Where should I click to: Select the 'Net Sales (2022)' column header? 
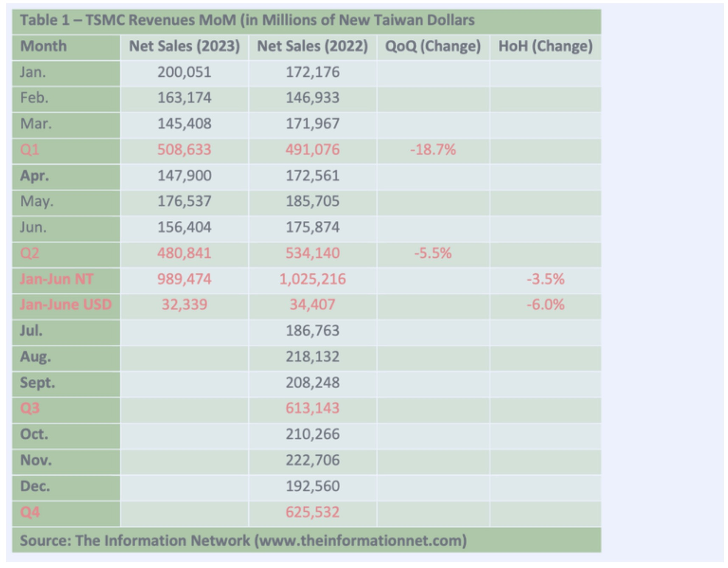(313, 46)
